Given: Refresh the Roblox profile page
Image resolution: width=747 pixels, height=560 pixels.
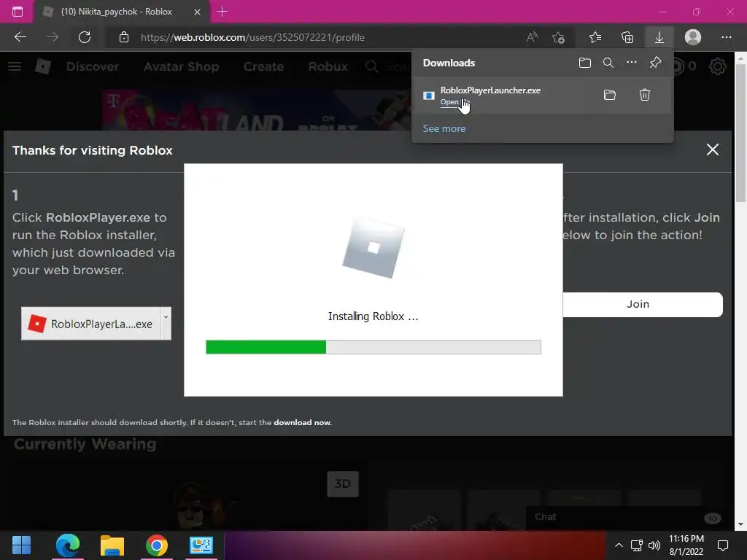Looking at the screenshot, I should click(x=85, y=37).
